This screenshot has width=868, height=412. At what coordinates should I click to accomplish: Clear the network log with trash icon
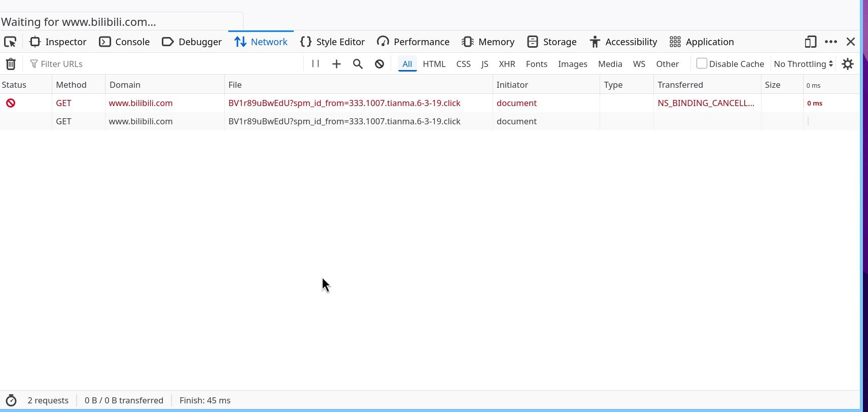(11, 64)
